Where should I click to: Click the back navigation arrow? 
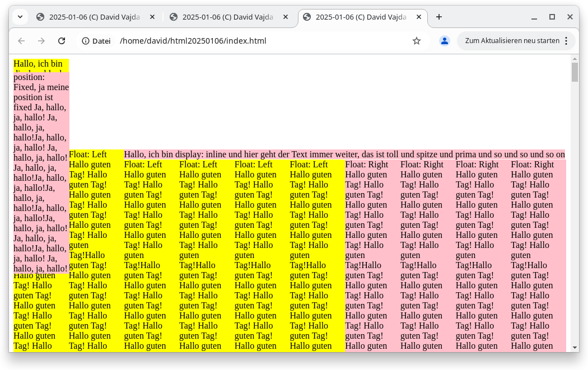[x=21, y=41]
